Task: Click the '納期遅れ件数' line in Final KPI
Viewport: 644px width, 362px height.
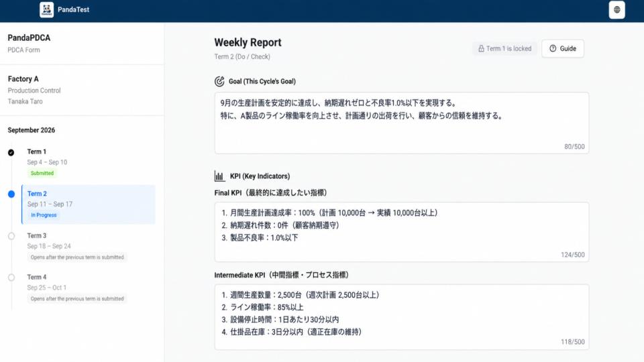Action: 280,225
